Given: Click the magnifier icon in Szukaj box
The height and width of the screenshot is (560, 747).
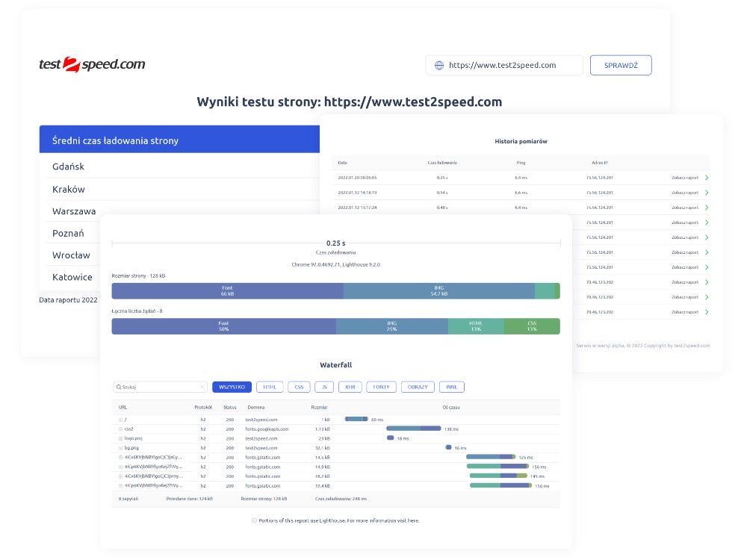Looking at the screenshot, I should (119, 387).
